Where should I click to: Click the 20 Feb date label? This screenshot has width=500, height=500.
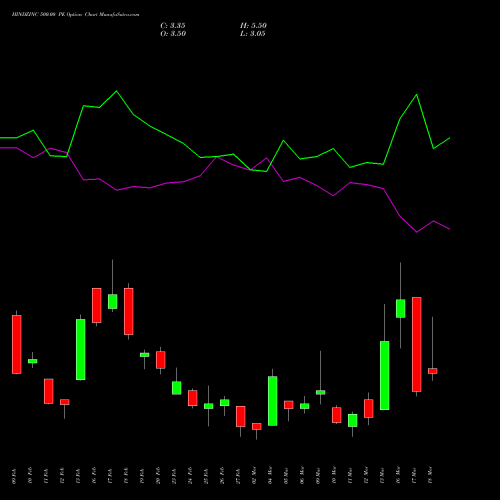[x=158, y=476]
